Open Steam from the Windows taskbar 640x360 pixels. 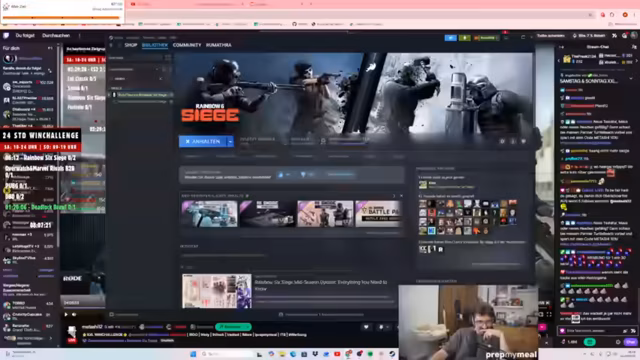click(392, 354)
